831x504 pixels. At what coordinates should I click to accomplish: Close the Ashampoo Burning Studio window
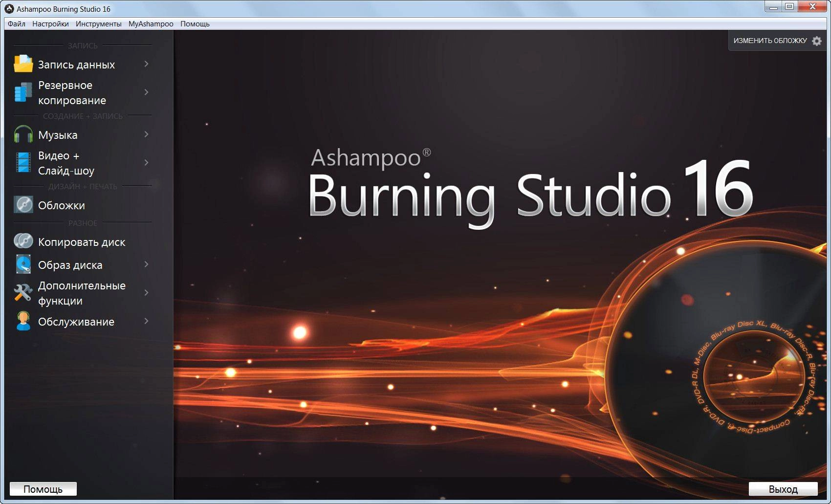tap(812, 7)
